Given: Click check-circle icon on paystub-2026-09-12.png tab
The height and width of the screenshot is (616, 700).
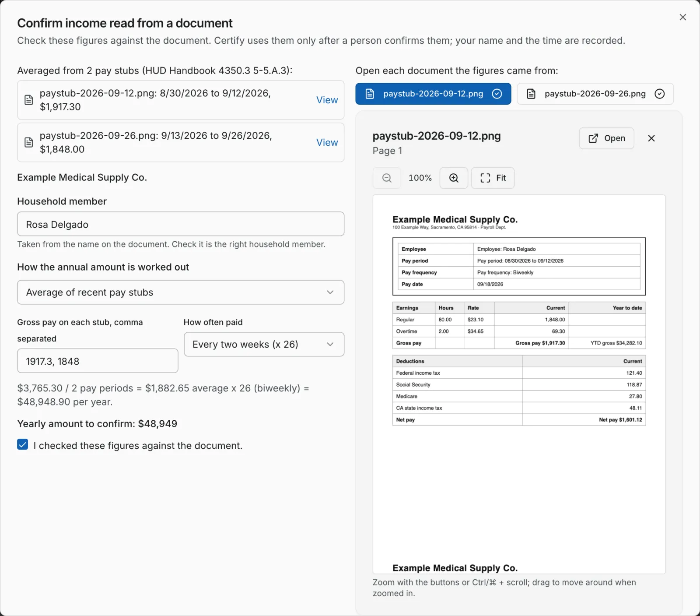Looking at the screenshot, I should click(x=497, y=94).
